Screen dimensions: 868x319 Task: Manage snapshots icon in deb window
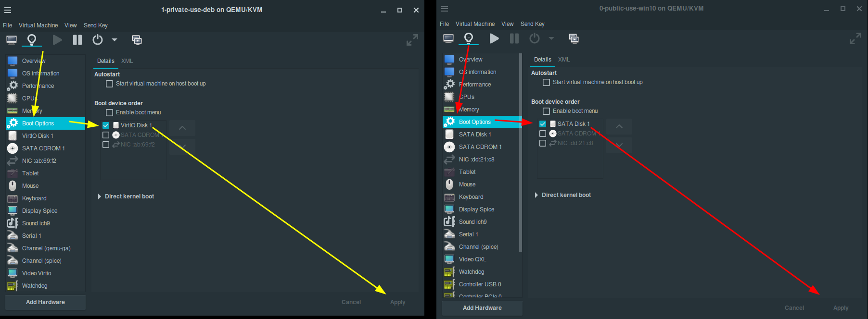click(137, 40)
